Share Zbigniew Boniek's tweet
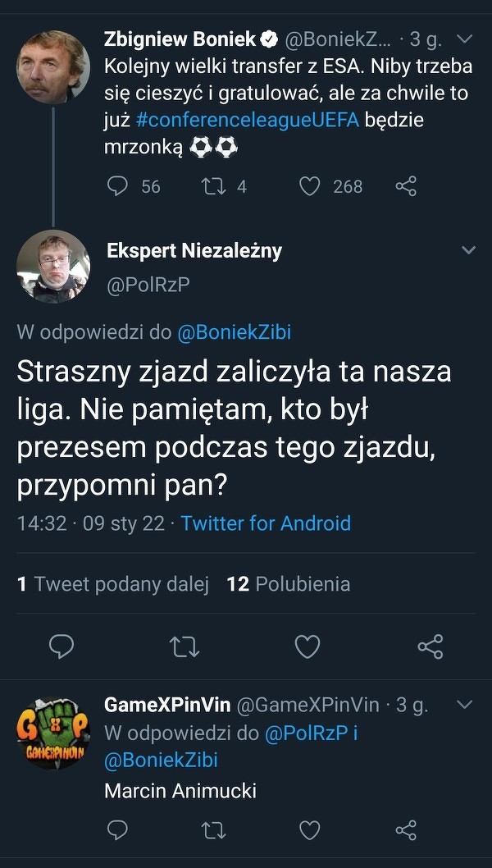Screen dimensions: 492x868 (x=406, y=186)
